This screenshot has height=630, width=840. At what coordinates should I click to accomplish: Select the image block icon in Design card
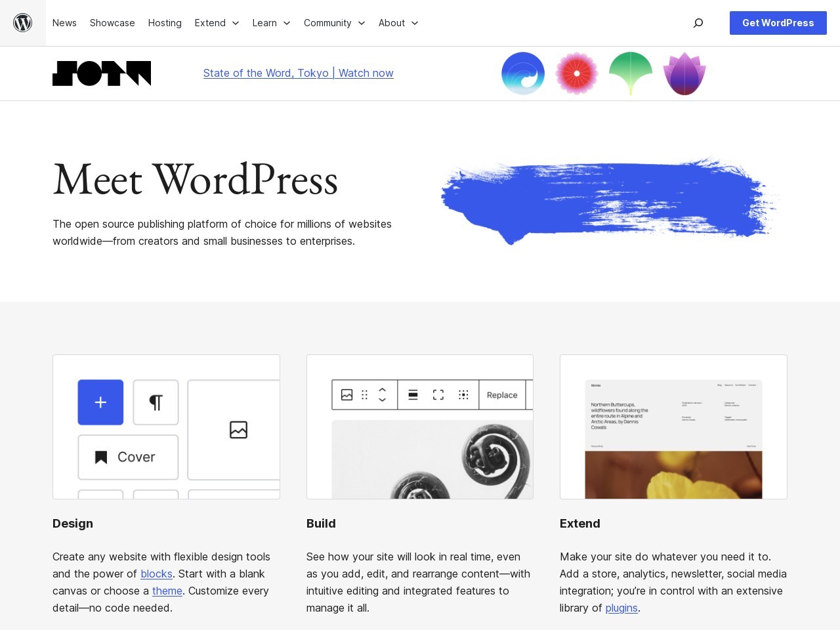click(238, 430)
